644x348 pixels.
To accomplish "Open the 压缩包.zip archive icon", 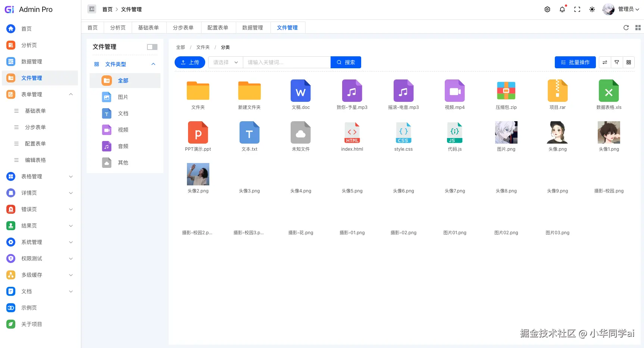I will pyautogui.click(x=506, y=91).
